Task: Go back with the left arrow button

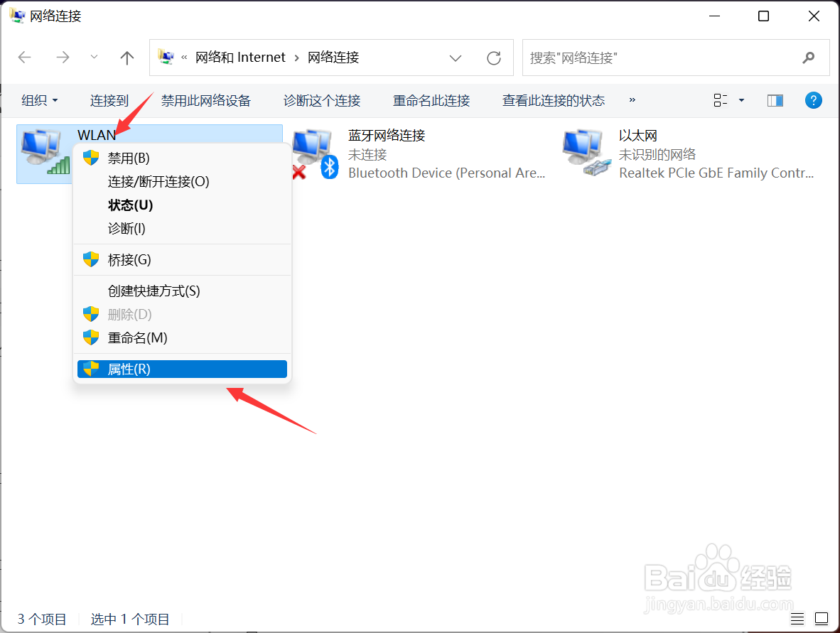Action: tap(25, 58)
